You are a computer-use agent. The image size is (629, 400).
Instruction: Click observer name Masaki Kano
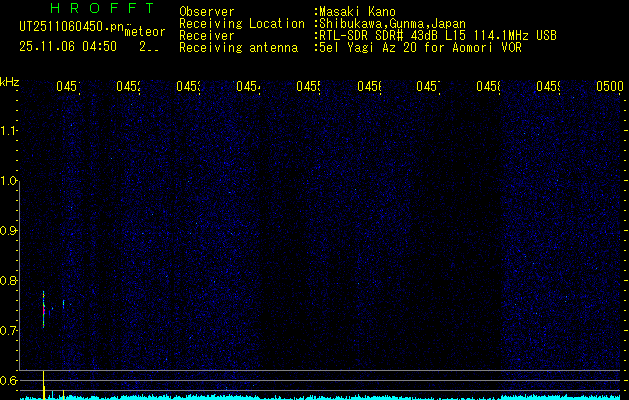(x=357, y=12)
